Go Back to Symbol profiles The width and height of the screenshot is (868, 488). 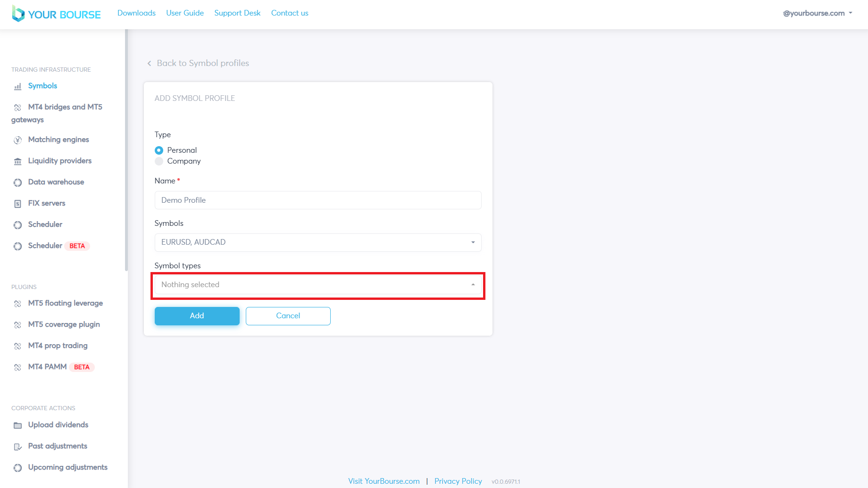(203, 63)
